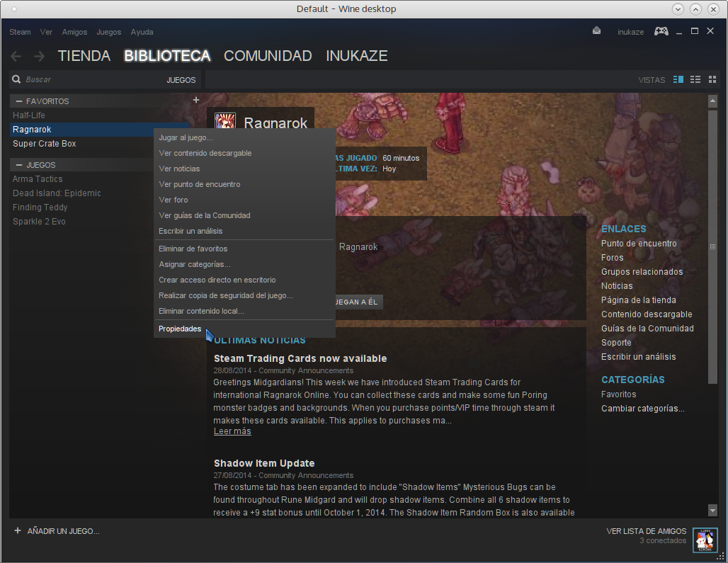
Task: Open Guías de la Comunidad link
Action: [x=647, y=328]
